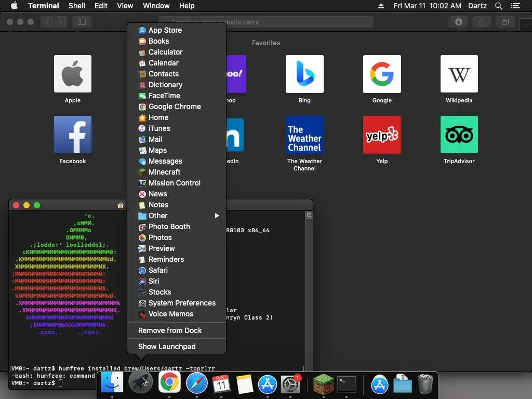Open the View menu in menu bar

(x=125, y=6)
